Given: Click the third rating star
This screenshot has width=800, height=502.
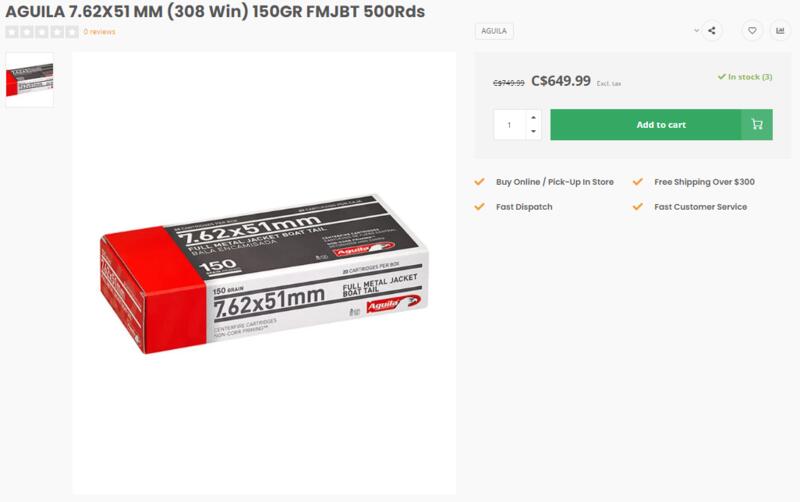Looking at the screenshot, I should point(42,32).
